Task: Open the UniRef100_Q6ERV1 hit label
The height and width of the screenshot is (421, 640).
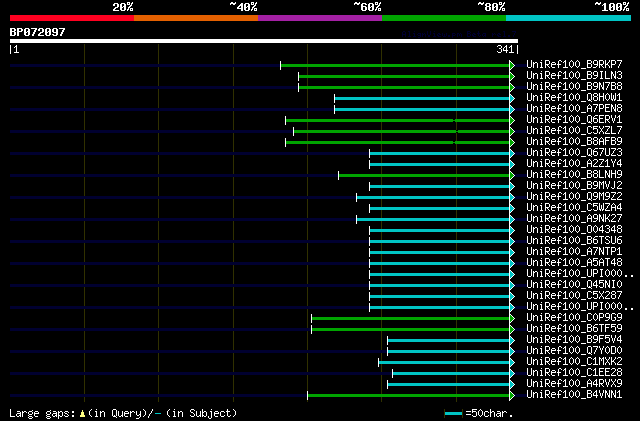Action: (x=574, y=120)
